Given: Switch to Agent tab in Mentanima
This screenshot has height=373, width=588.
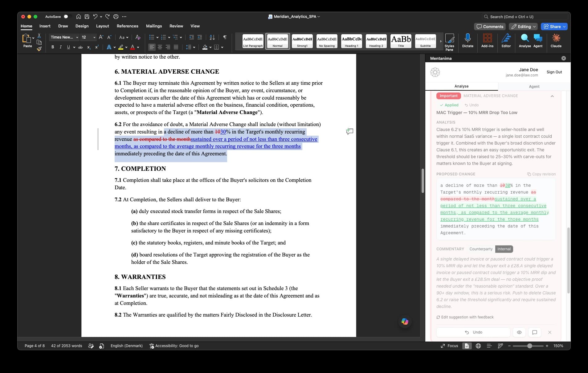Looking at the screenshot, I should pos(534,87).
